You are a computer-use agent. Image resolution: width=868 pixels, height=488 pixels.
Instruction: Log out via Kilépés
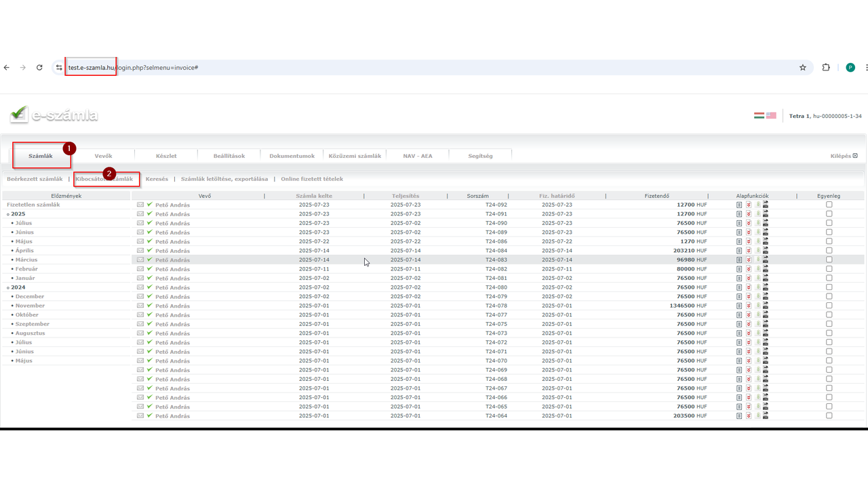click(x=844, y=156)
